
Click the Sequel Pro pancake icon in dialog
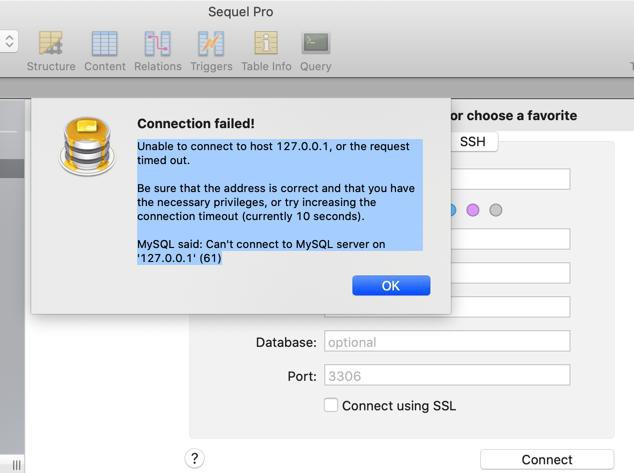click(87, 147)
